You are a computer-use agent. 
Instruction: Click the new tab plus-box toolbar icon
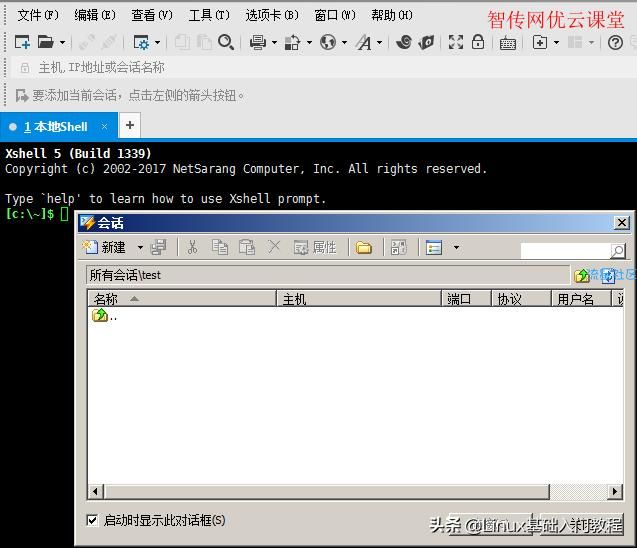(x=540, y=42)
